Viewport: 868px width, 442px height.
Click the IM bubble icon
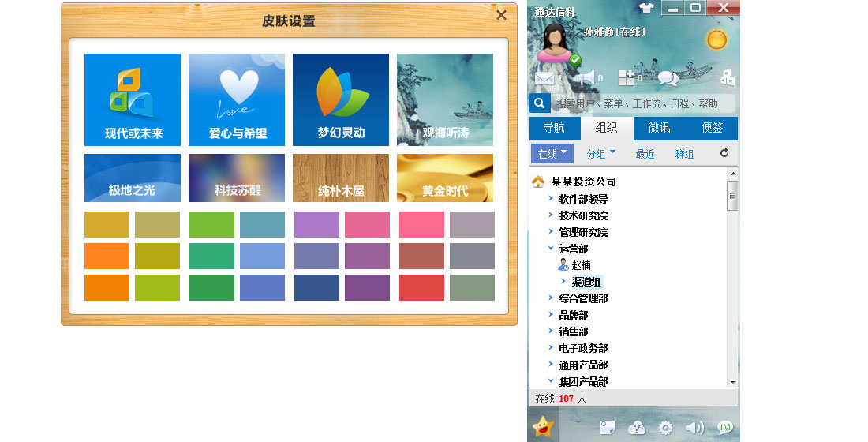click(724, 427)
